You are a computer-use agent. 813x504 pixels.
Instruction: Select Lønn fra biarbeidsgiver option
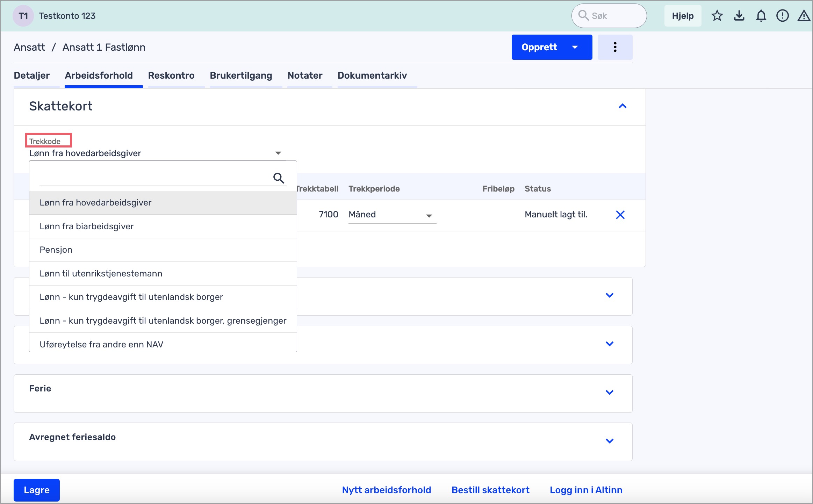[163, 226]
